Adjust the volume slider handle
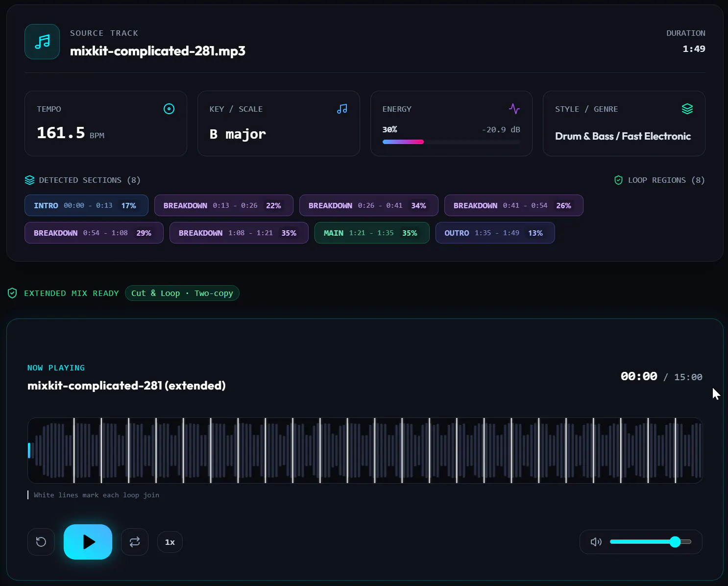 [675, 541]
